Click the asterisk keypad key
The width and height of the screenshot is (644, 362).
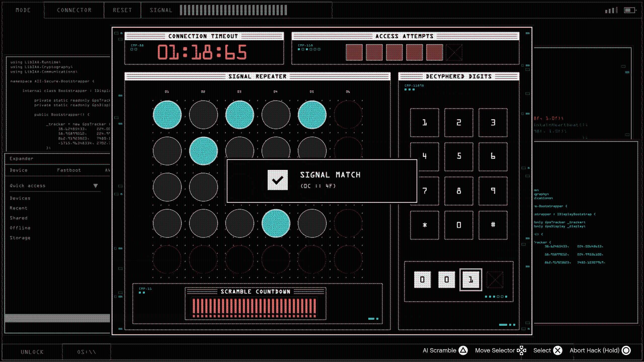point(424,225)
